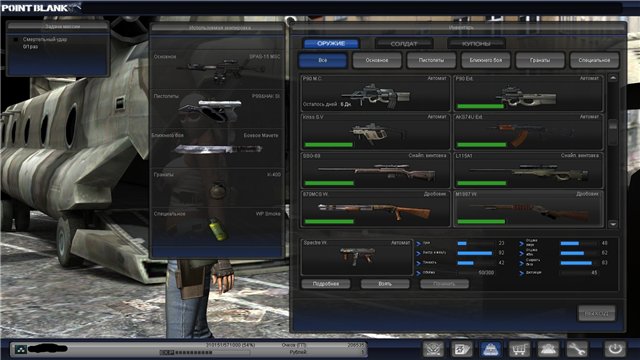Click the Point Blank logo
The width and height of the screenshot is (640, 360).
coord(41,8)
